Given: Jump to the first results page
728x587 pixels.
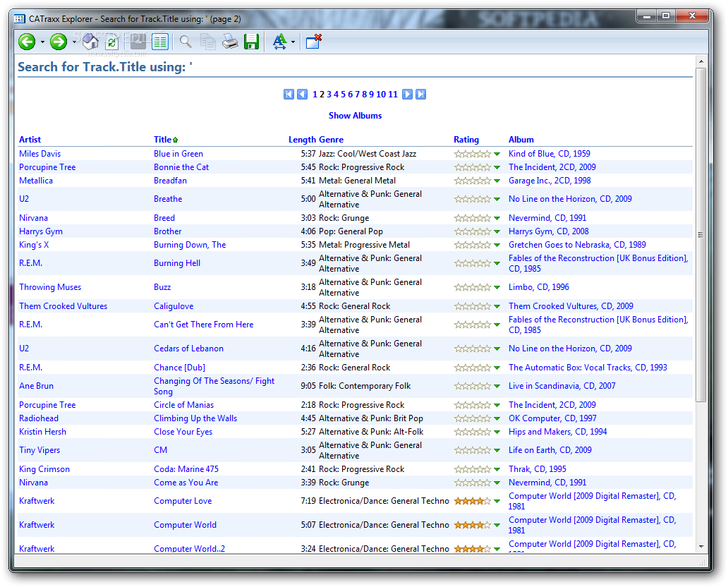Looking at the screenshot, I should coord(289,95).
